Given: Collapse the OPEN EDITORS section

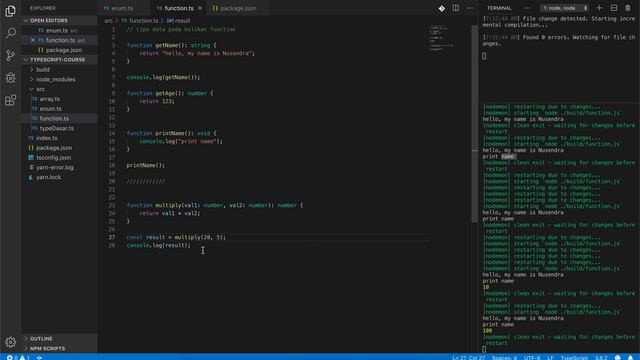Looking at the screenshot, I should 59,20.
